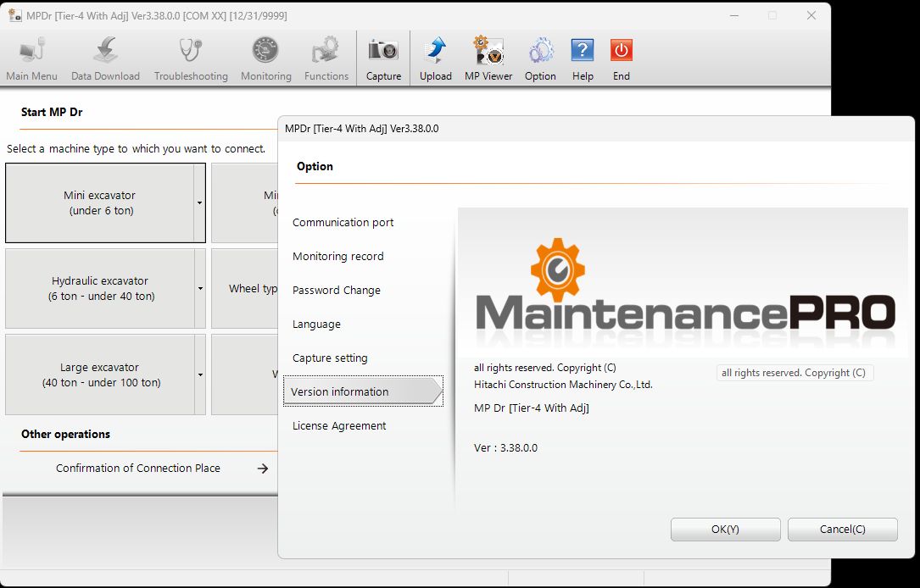The height and width of the screenshot is (588, 920).
Task: Expand the Large excavator dropdown arrow
Action: click(x=199, y=374)
